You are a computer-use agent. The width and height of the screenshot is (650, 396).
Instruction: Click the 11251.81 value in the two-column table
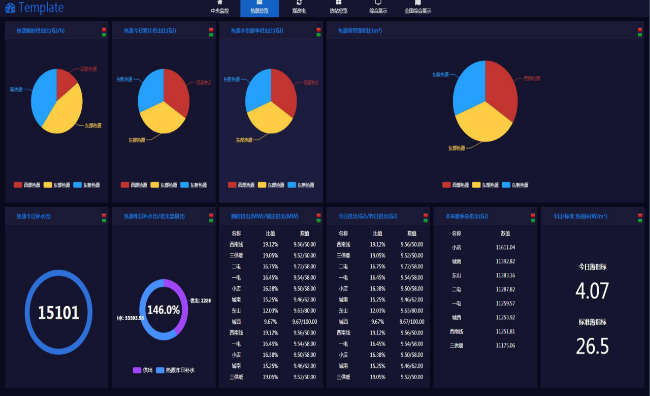pyautogui.click(x=505, y=331)
